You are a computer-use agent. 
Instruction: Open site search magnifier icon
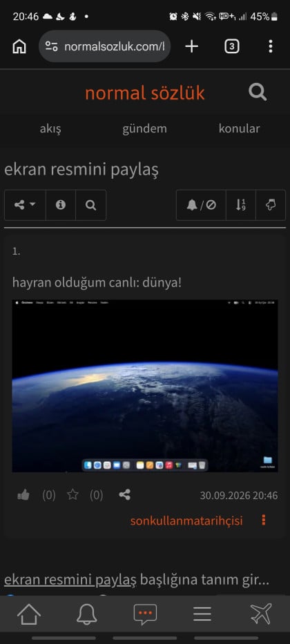click(258, 92)
